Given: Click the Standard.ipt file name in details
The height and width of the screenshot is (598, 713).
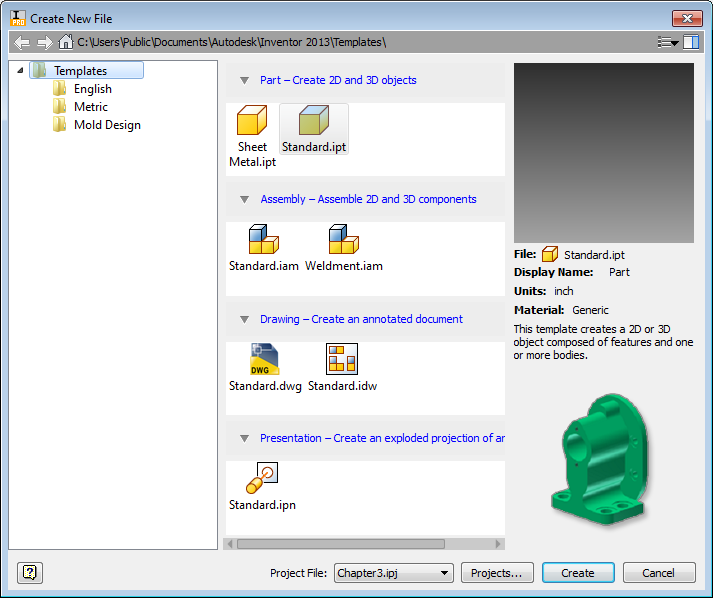Looking at the screenshot, I should coord(594,255).
